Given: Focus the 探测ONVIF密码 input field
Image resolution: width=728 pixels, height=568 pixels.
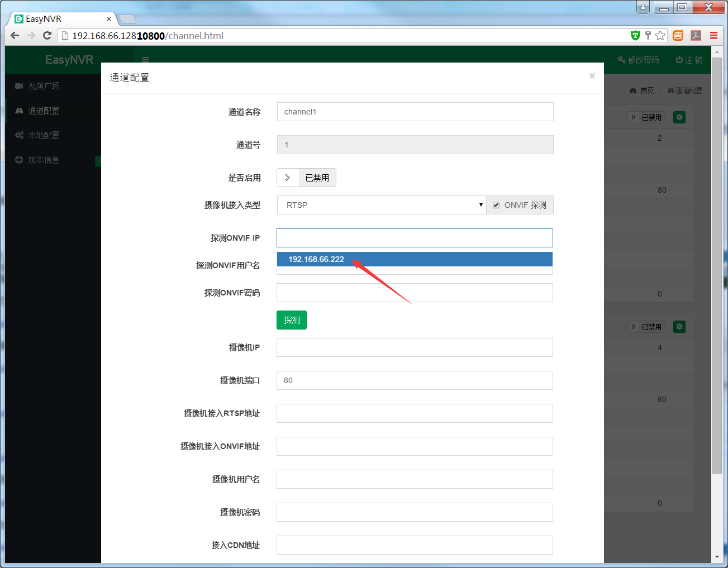Looking at the screenshot, I should coord(415,293).
